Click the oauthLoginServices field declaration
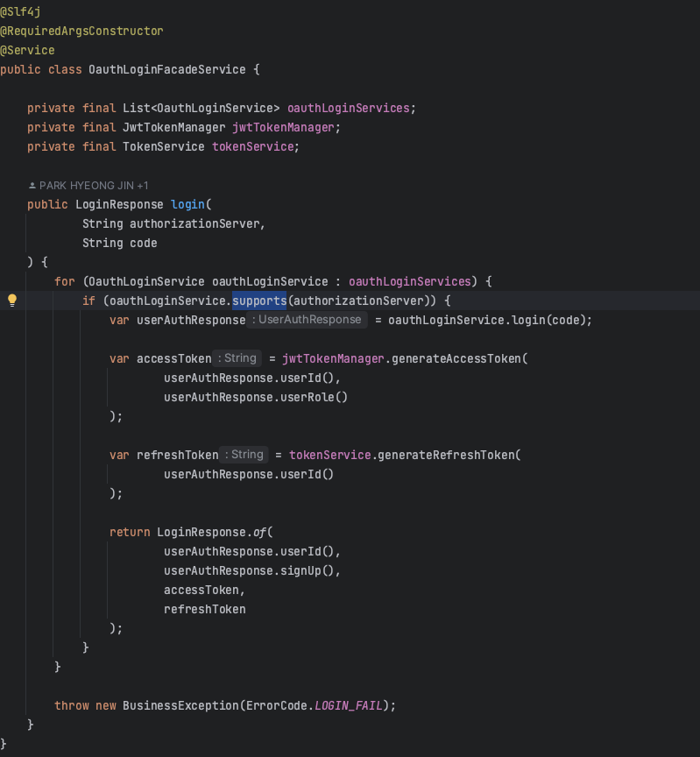Image resolution: width=700 pixels, height=757 pixels. coord(348,108)
